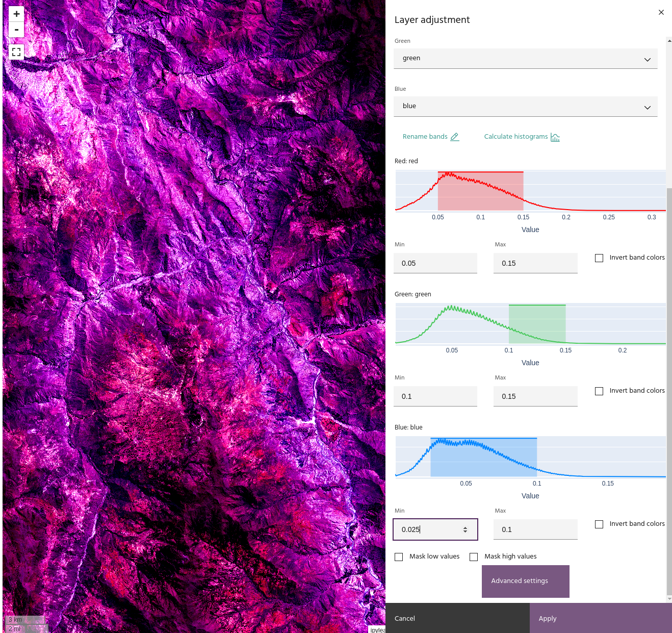The height and width of the screenshot is (633, 672).
Task: Click the Green band Max input field
Action: [535, 396]
